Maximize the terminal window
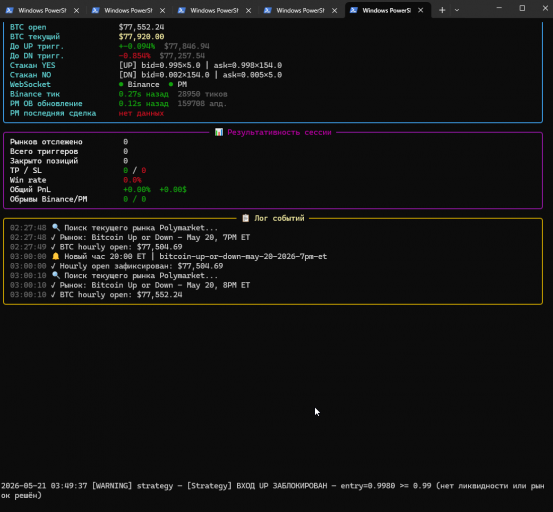Viewport: 553px width, 512px height. click(522, 8)
